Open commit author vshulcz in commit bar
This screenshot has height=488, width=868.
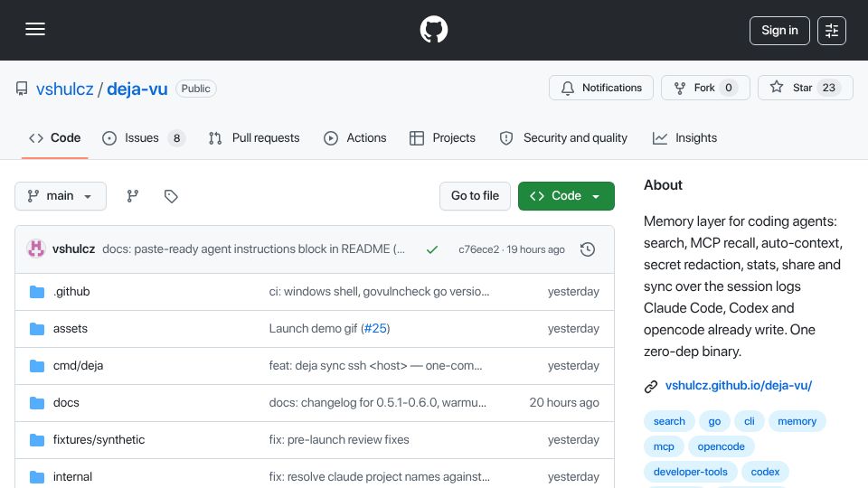[x=73, y=249]
